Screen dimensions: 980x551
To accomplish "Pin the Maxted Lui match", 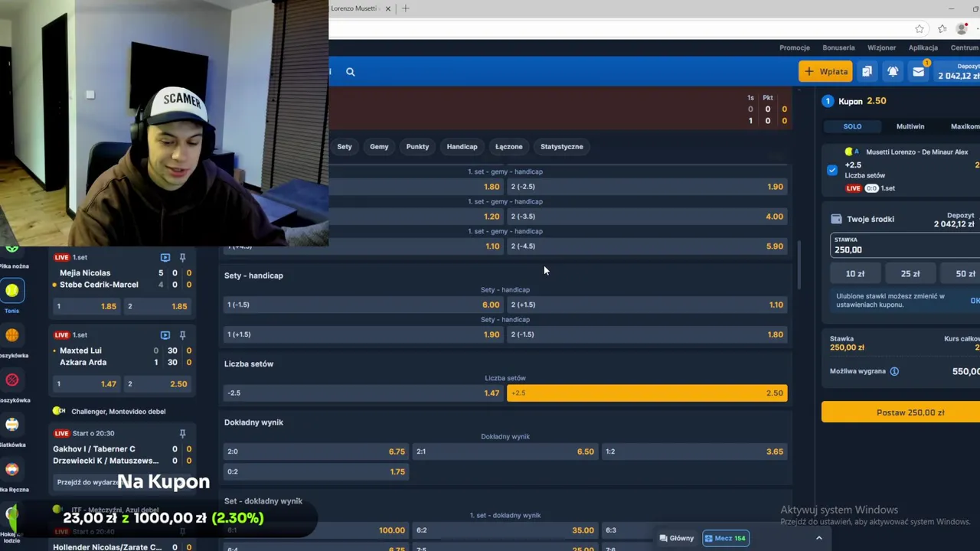I will click(182, 335).
